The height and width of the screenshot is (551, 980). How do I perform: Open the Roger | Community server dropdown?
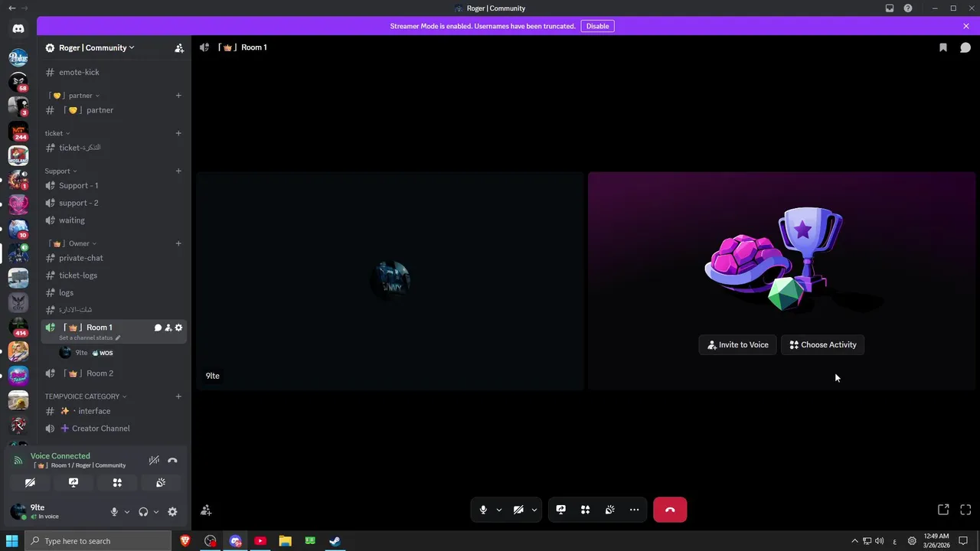(x=96, y=47)
